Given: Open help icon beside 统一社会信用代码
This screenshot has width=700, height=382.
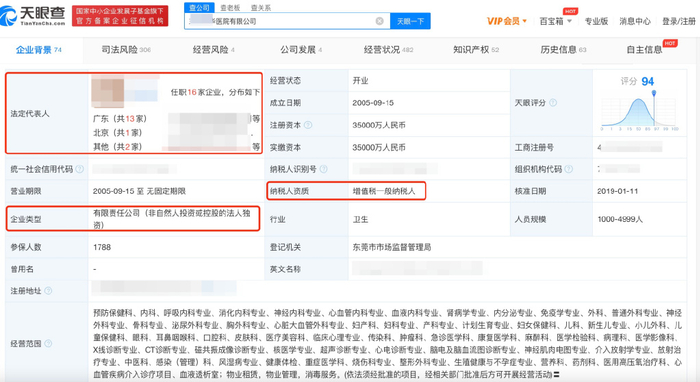Looking at the screenshot, I should pyautogui.click(x=79, y=169).
